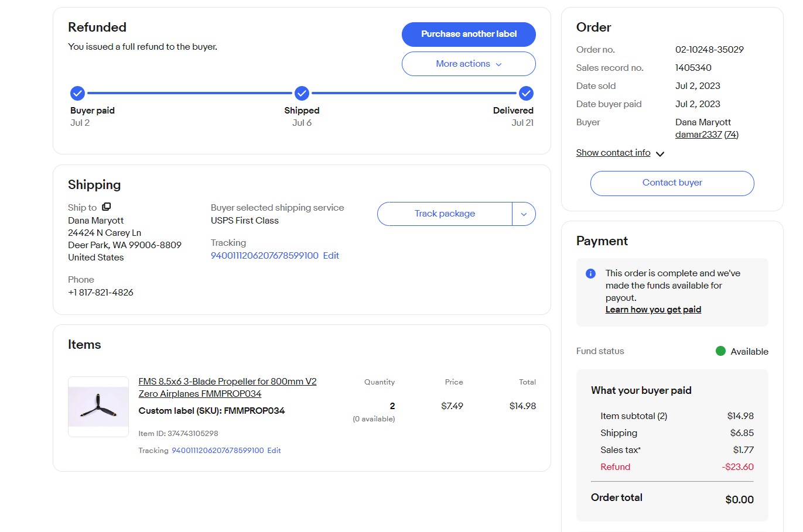The width and height of the screenshot is (803, 532).
Task: Open buyer profile damar2337
Action: click(698, 135)
